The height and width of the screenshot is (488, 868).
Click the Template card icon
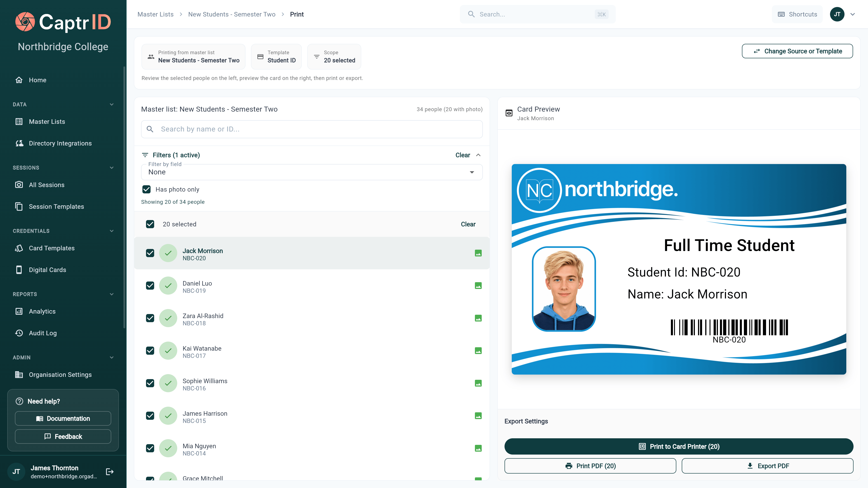coord(260,56)
